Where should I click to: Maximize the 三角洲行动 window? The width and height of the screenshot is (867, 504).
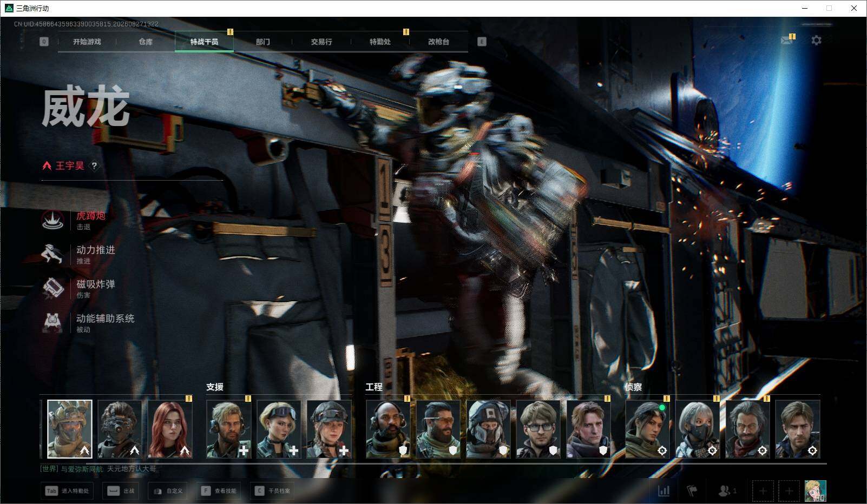tap(829, 8)
